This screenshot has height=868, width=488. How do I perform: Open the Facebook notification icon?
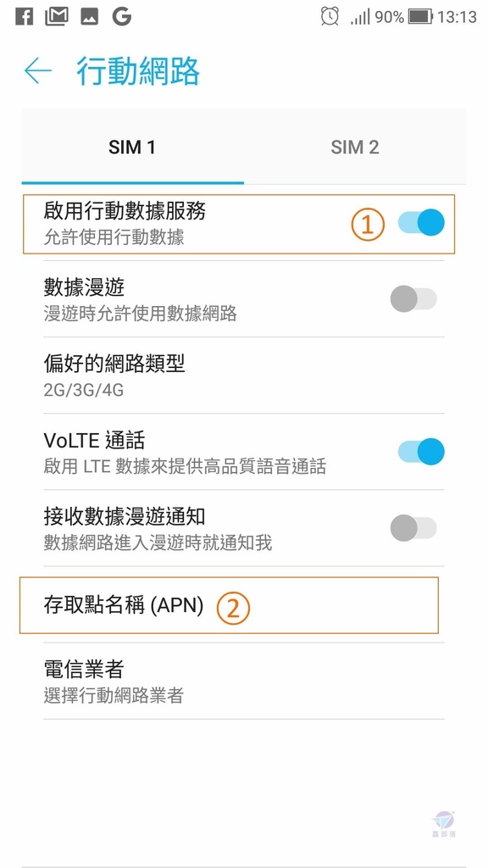click(x=24, y=17)
